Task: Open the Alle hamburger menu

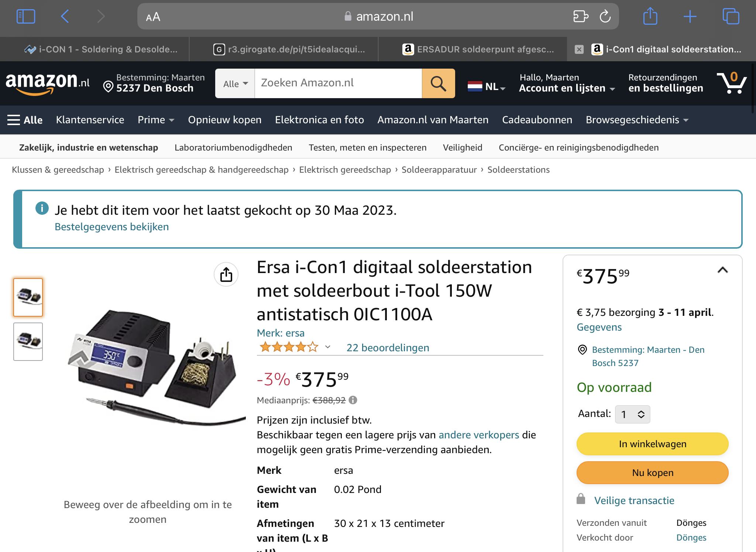Action: tap(25, 120)
